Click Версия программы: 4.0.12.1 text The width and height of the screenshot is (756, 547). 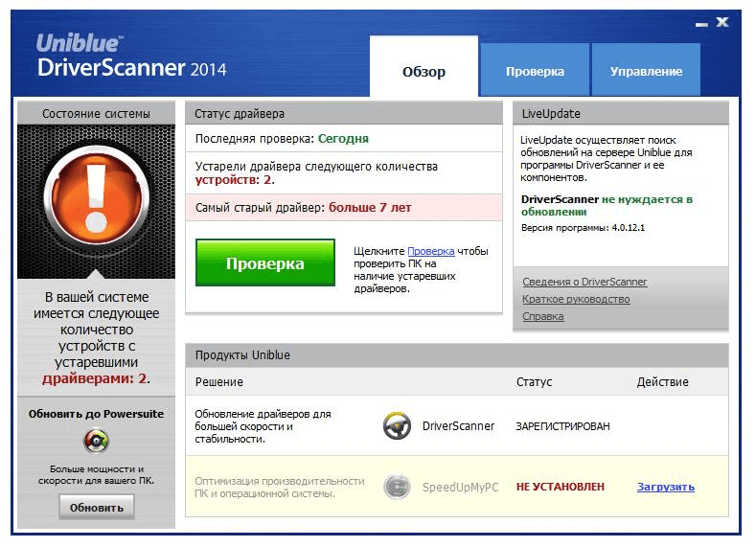click(x=583, y=227)
